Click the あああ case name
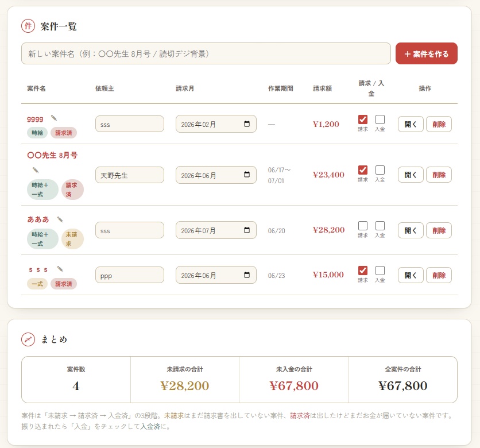The image size is (480, 448). click(x=38, y=219)
